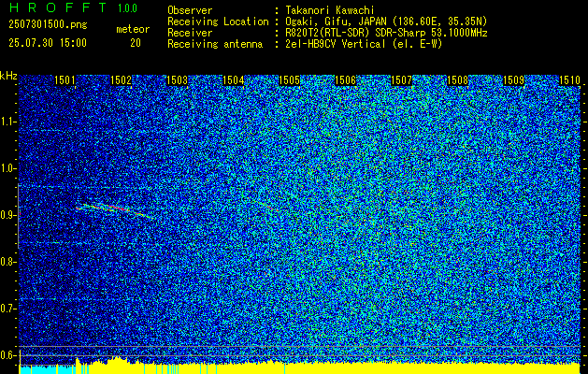Click the observer name Takanori Kawachi
Viewport: 588px width, 374px height.
[x=330, y=10]
